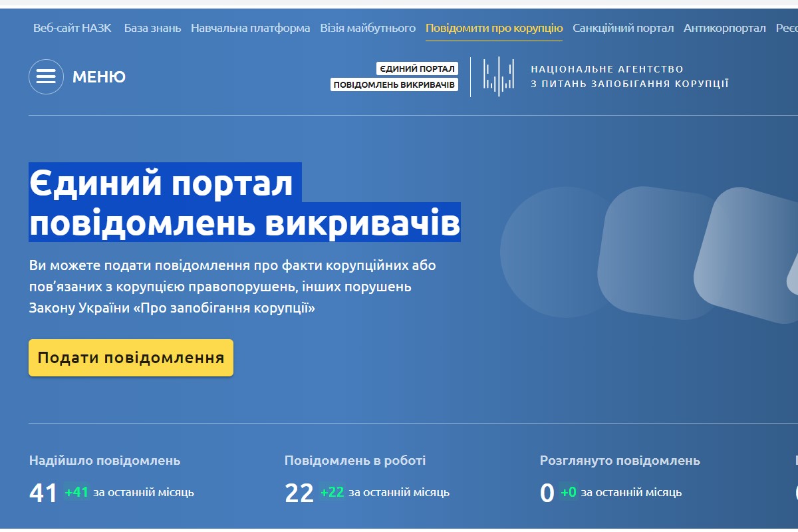This screenshot has width=798, height=532.
Task: Click the agency name 'Національне агентство' text
Action: (607, 69)
